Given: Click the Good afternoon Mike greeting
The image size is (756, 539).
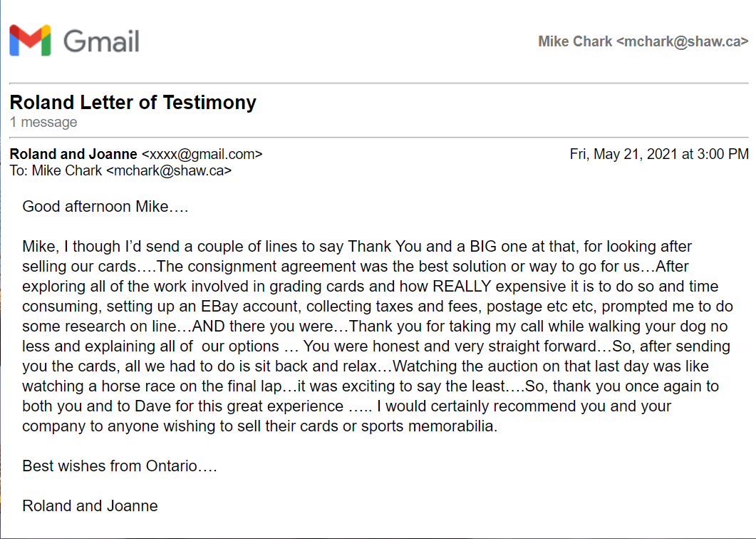Looking at the screenshot, I should 105,207.
